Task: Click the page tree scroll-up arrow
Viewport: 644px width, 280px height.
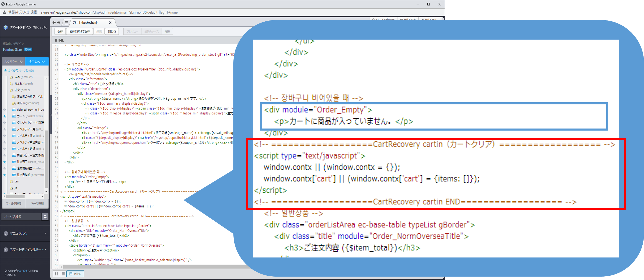Action: pos(46,79)
